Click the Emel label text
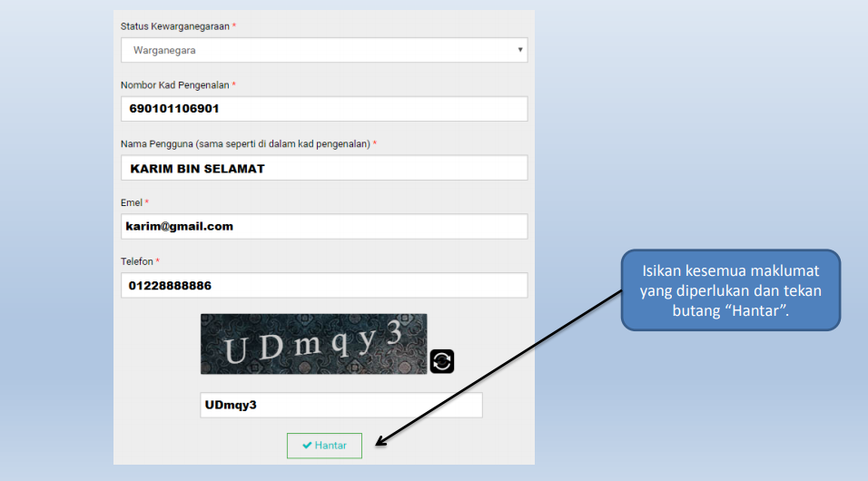Image resolution: width=868 pixels, height=481 pixels. click(x=132, y=202)
